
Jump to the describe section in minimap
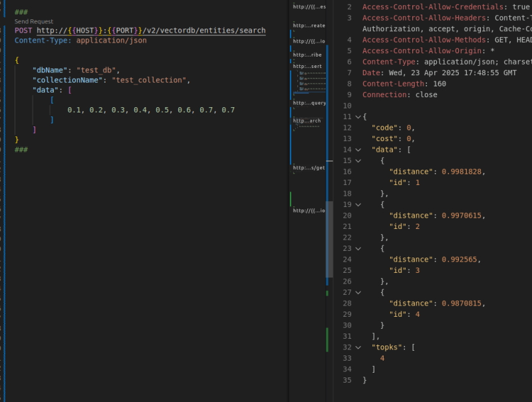pyautogui.click(x=309, y=55)
